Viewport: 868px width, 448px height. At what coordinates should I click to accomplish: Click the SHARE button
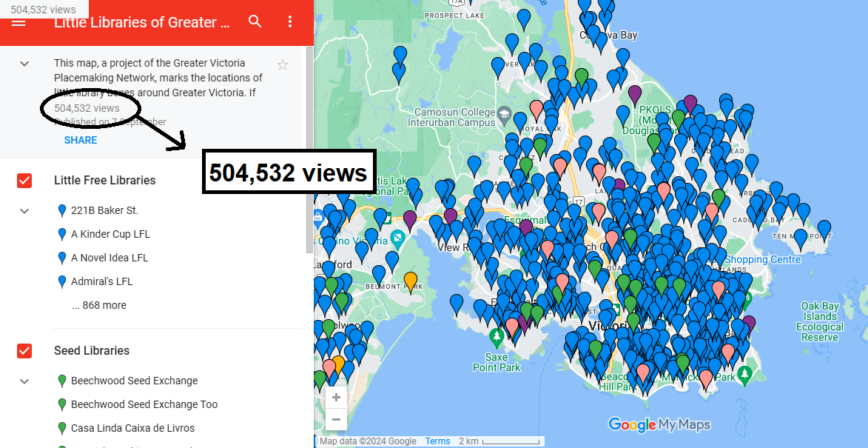[81, 140]
